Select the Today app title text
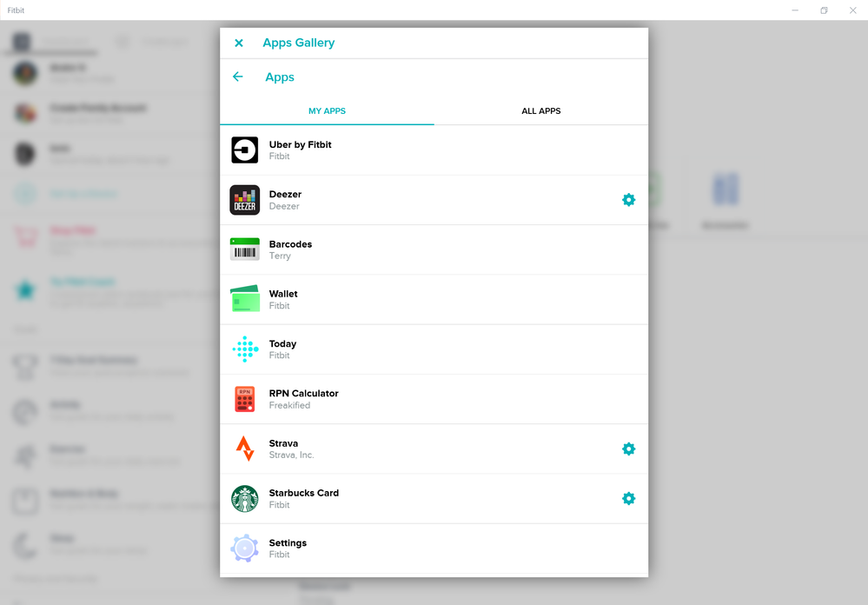Screen dimensions: 868x605 (x=282, y=344)
